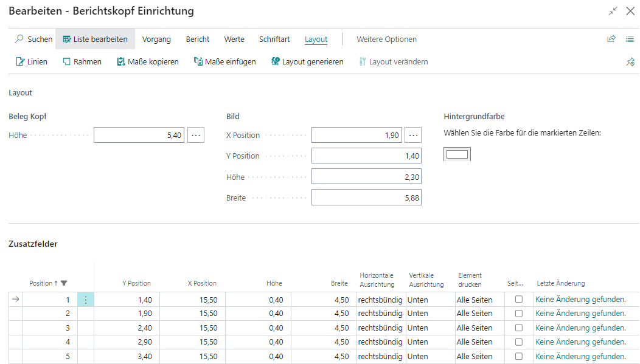Activate Liste bearbeiten
Image resolution: width=640 pixels, height=364 pixels.
[x=95, y=38]
